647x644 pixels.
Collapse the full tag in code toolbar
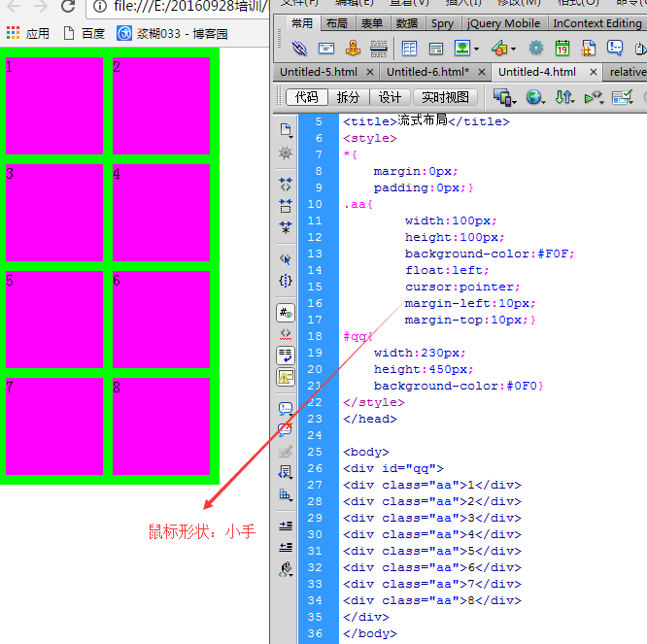(285, 184)
